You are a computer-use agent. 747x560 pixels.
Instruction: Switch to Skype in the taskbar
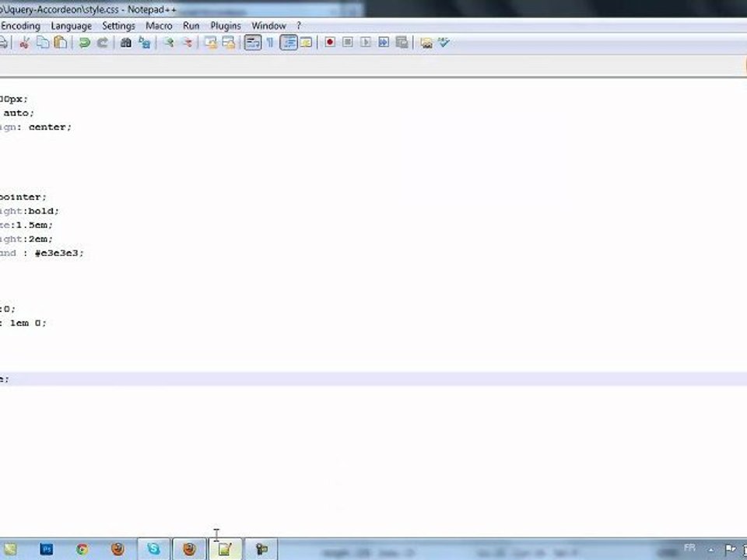click(153, 549)
